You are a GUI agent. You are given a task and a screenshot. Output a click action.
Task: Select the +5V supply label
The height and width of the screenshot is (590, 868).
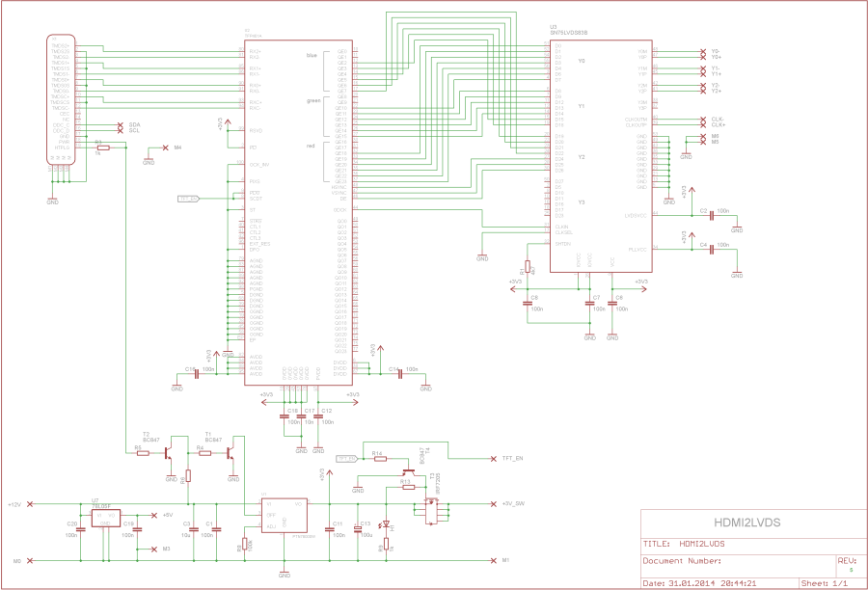(166, 515)
